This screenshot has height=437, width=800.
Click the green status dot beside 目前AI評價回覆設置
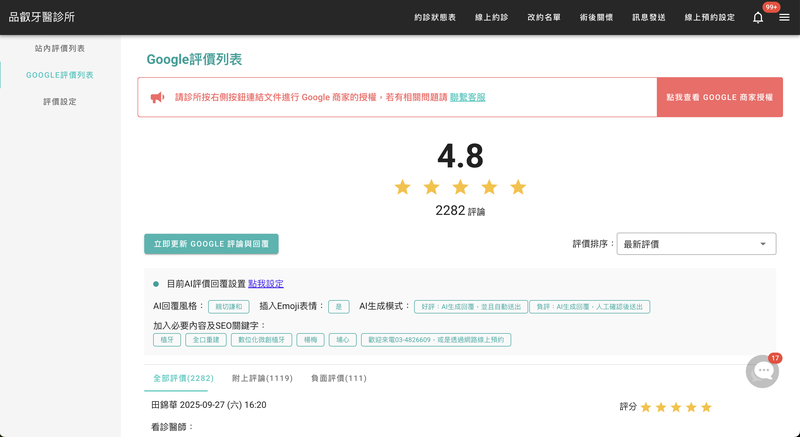coord(156,284)
